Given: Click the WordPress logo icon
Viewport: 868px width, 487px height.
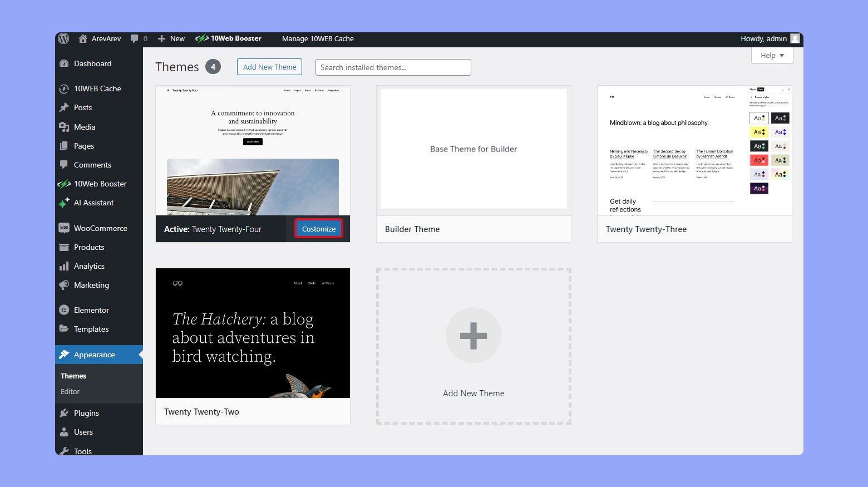Looking at the screenshot, I should [x=64, y=38].
